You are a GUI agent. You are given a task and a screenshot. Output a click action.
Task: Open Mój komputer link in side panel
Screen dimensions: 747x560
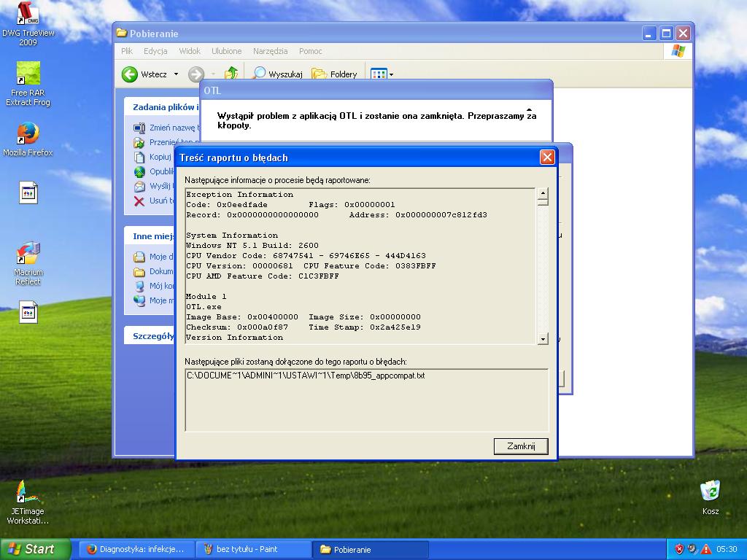point(162,286)
